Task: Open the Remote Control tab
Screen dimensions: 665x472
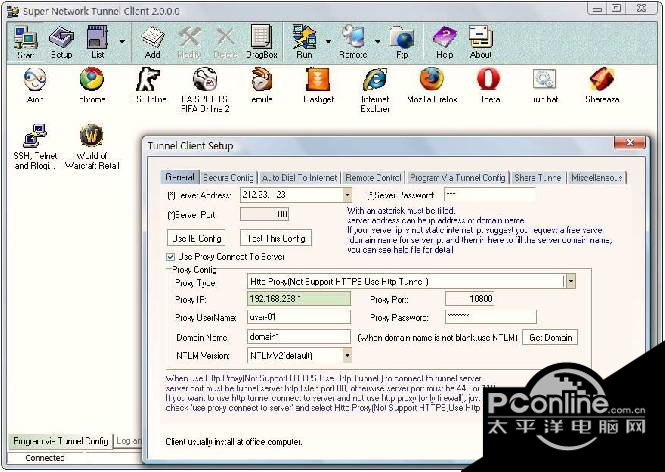Action: tap(373, 177)
